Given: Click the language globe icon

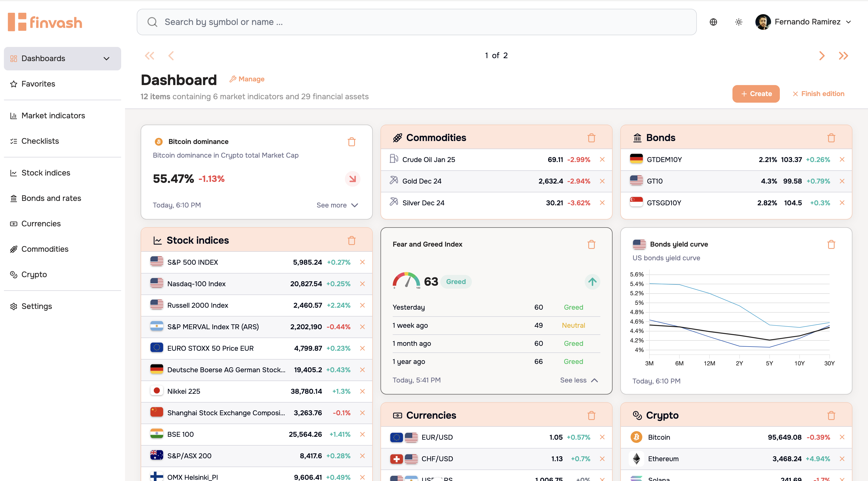Looking at the screenshot, I should click(713, 22).
